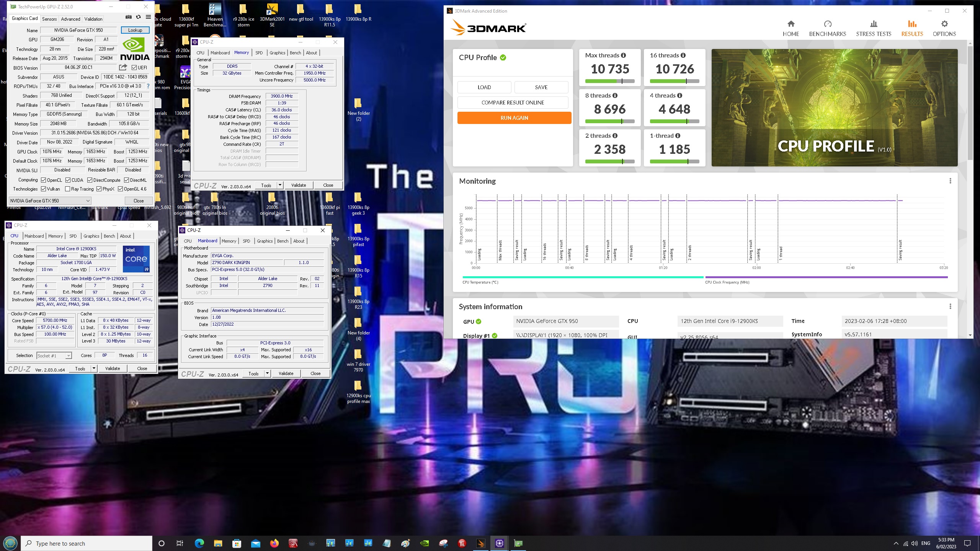Click the 8 threads score progress bar

[x=610, y=121]
